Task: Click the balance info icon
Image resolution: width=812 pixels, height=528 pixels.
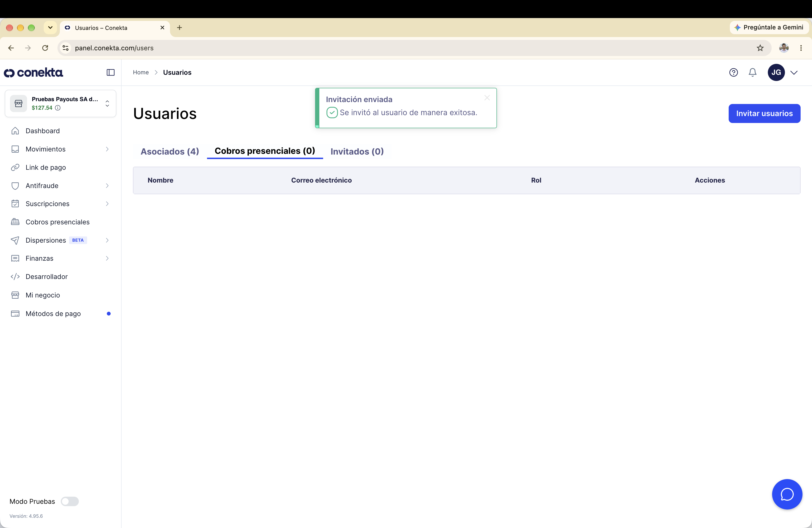Action: click(58, 108)
